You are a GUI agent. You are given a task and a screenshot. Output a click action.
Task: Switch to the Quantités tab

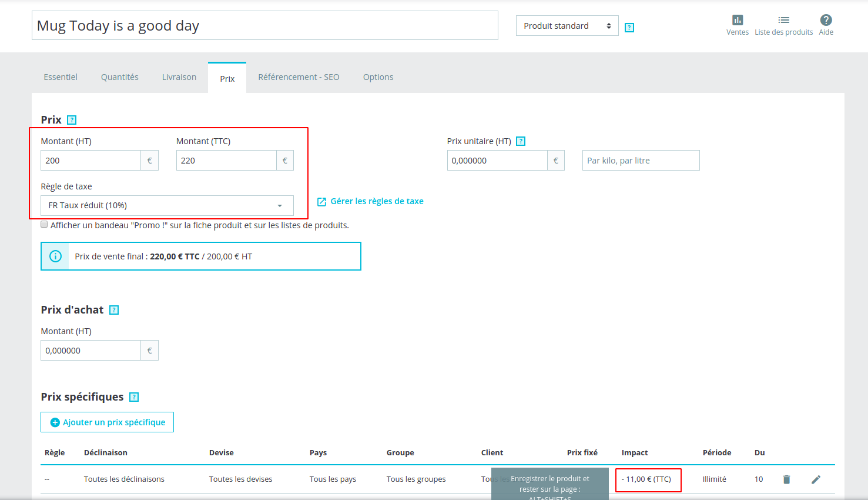tap(120, 77)
